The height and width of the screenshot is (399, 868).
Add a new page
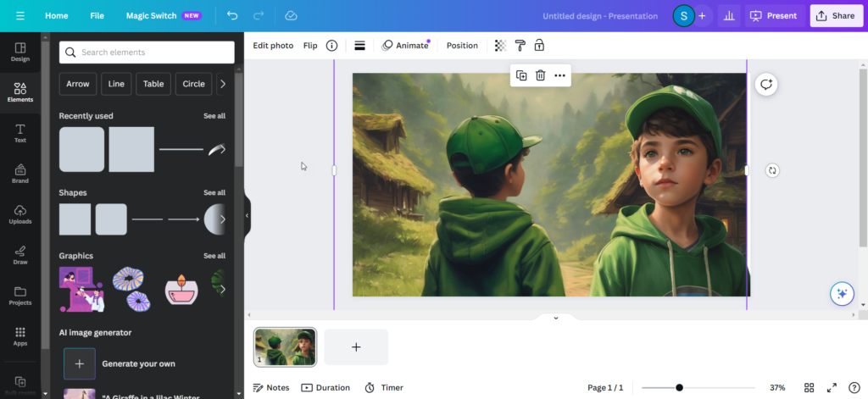pos(356,347)
